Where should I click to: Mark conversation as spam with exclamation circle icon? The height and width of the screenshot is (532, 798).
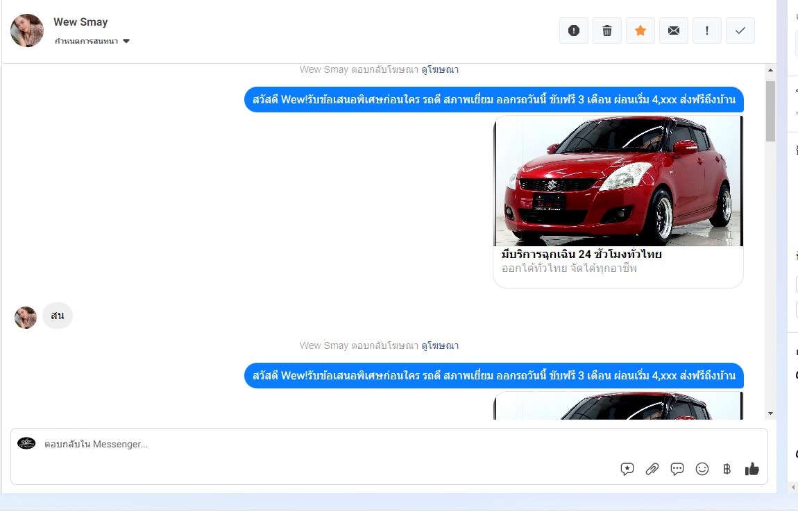[x=574, y=31]
